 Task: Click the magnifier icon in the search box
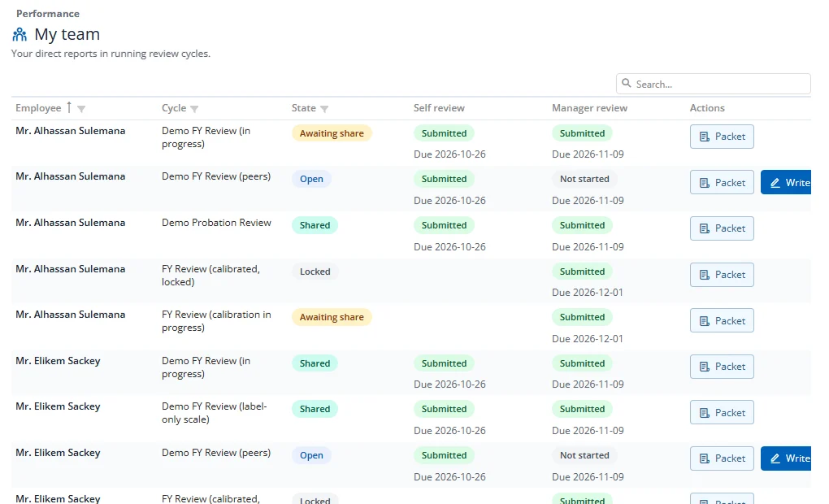[x=627, y=84]
